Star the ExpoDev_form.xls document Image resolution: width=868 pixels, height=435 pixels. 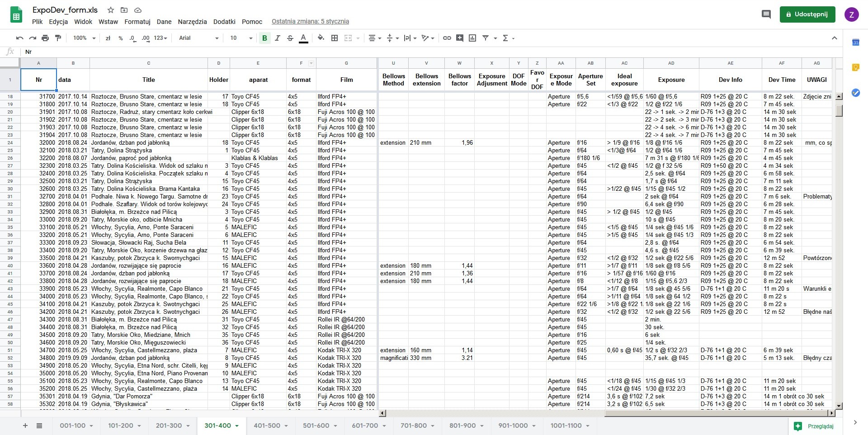tap(110, 10)
